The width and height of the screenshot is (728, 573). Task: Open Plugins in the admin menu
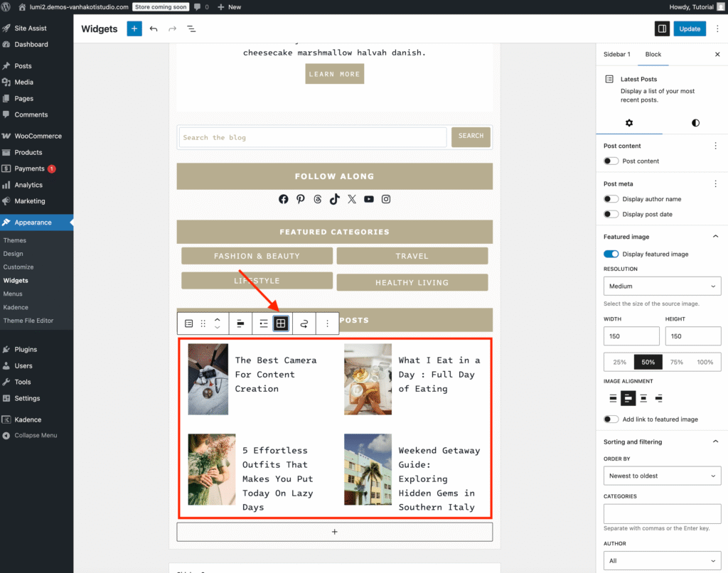click(x=26, y=349)
